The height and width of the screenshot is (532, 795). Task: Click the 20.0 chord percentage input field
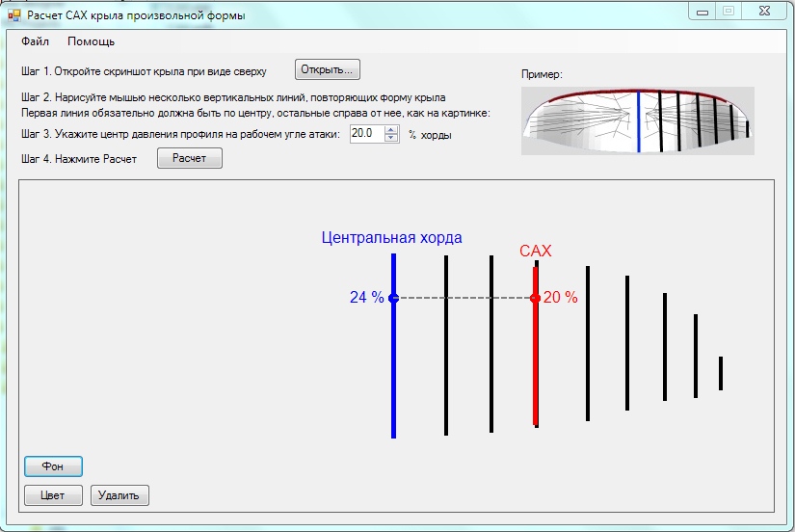click(366, 135)
